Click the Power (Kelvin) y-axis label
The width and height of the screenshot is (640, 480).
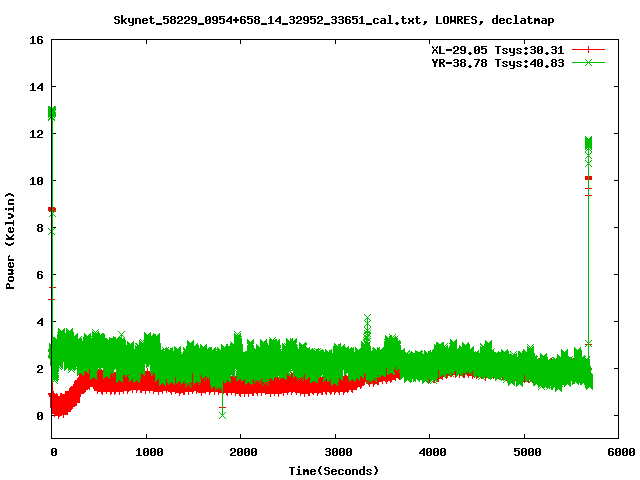point(10,241)
